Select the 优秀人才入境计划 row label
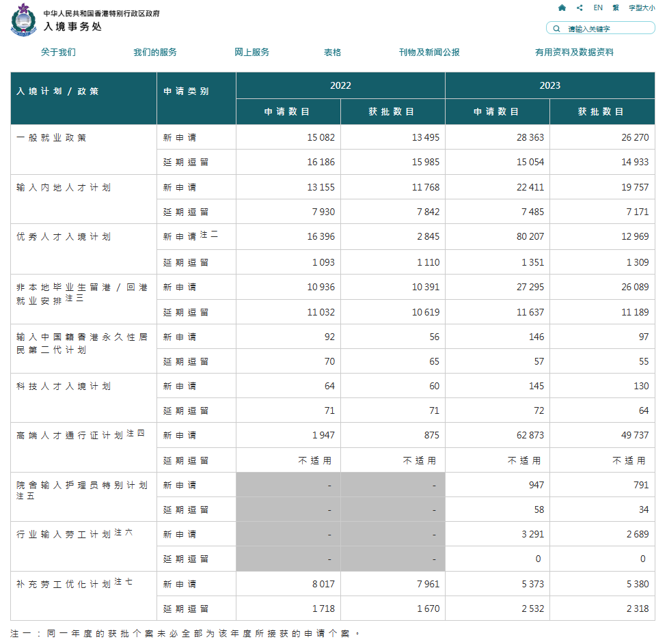 64,237
